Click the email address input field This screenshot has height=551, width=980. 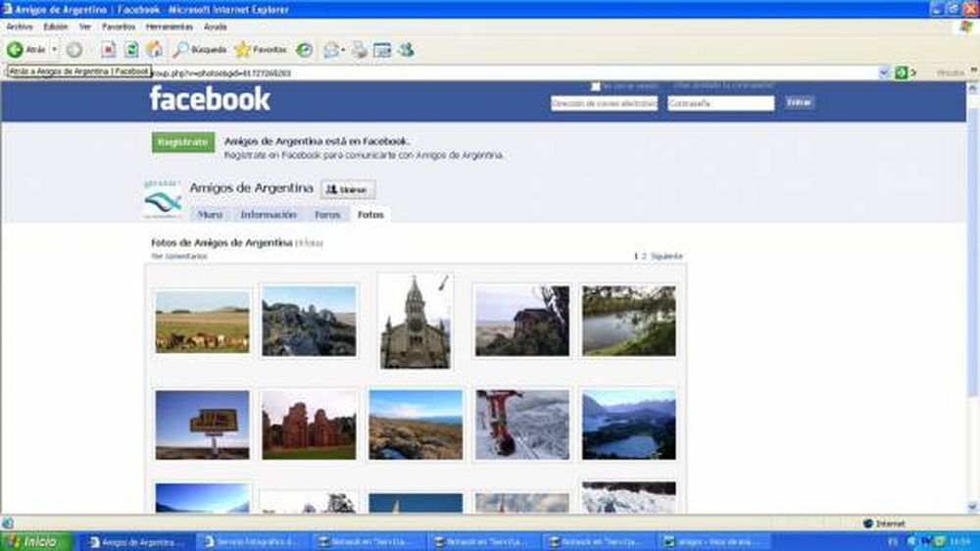[604, 103]
